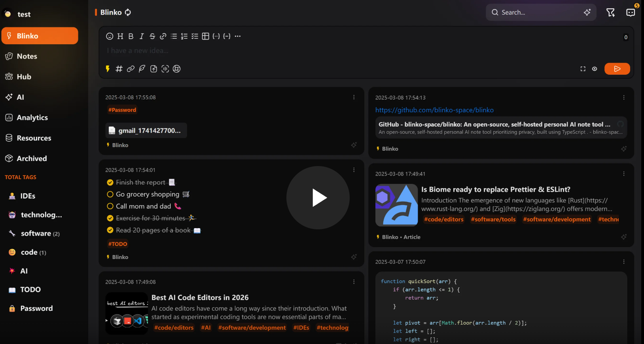The height and width of the screenshot is (344, 644).
Task: Click the #Password tag in the note
Action: click(x=122, y=110)
